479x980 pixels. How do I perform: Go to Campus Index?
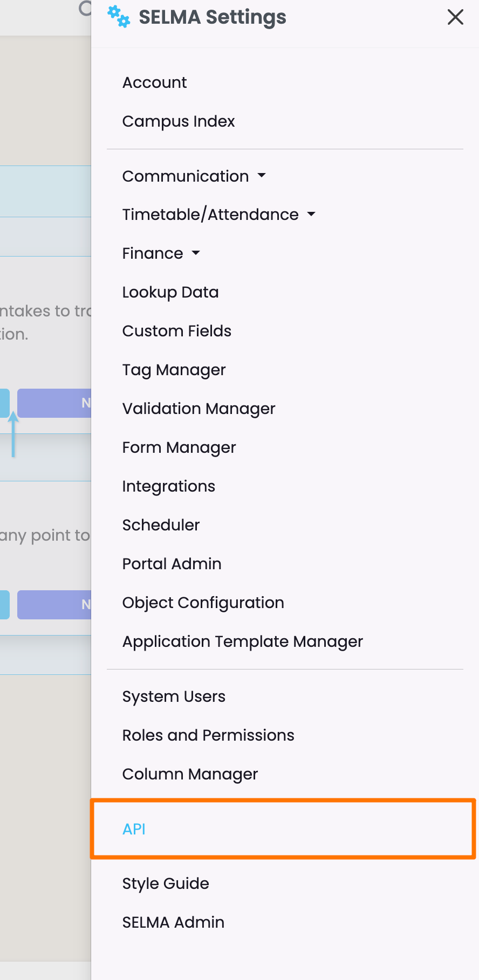click(179, 121)
